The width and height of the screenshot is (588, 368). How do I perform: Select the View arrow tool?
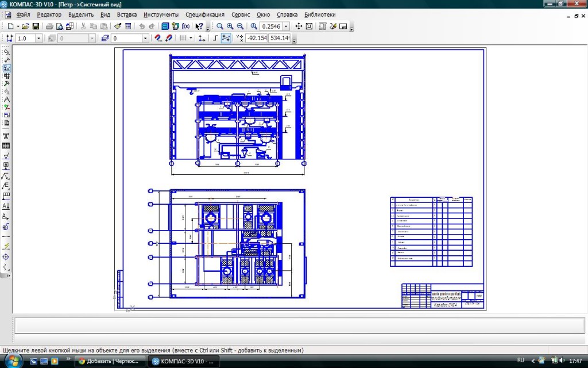click(6, 216)
